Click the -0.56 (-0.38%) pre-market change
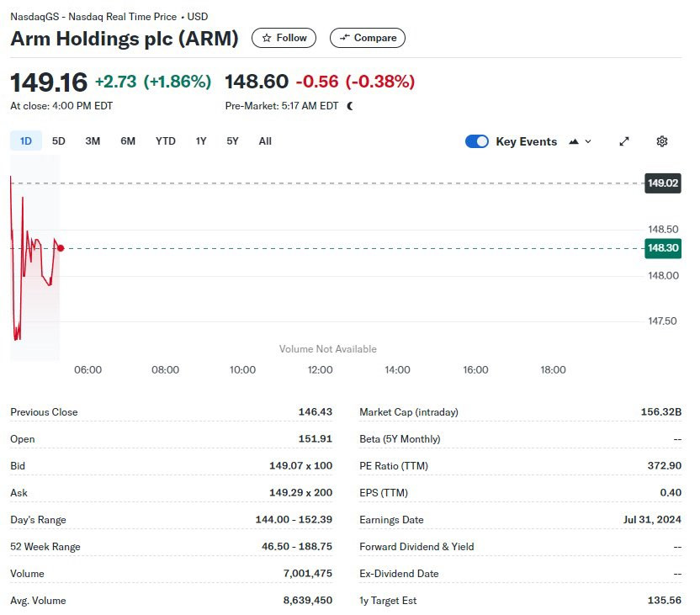This screenshot has height=615, width=700. pyautogui.click(x=355, y=82)
